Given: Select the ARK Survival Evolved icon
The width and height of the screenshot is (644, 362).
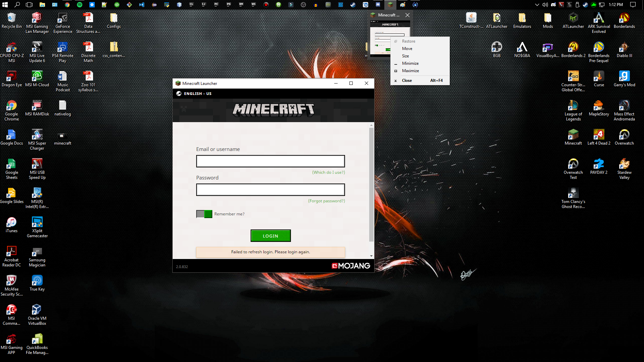Looking at the screenshot, I should coord(599,23).
